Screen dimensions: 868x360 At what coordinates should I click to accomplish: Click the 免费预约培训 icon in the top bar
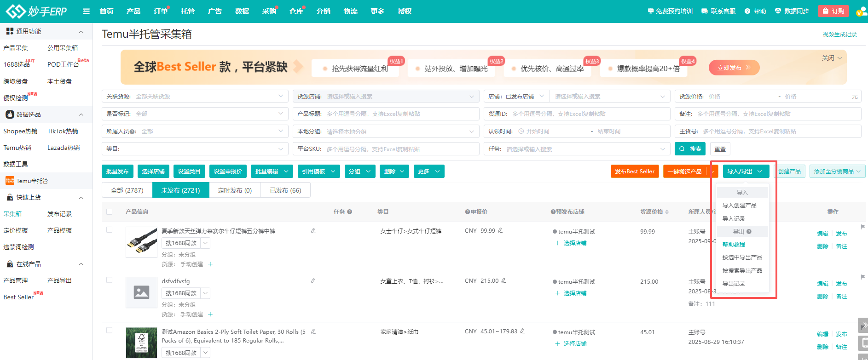pos(650,11)
